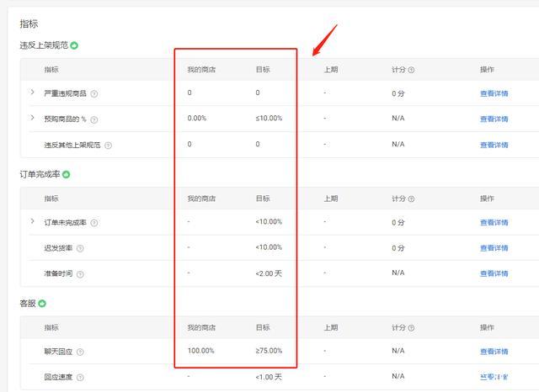Open 查看详情 for 准备时间
The height and width of the screenshot is (392, 539).
click(494, 273)
